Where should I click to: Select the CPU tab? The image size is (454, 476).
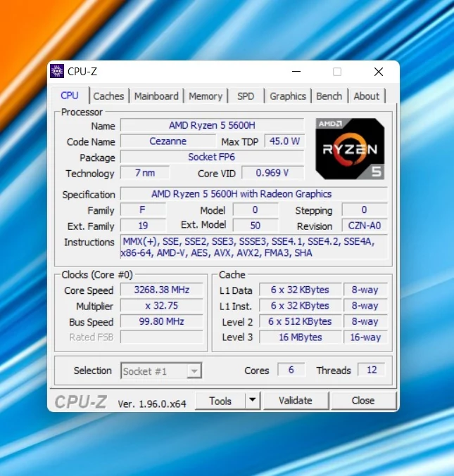pos(70,96)
